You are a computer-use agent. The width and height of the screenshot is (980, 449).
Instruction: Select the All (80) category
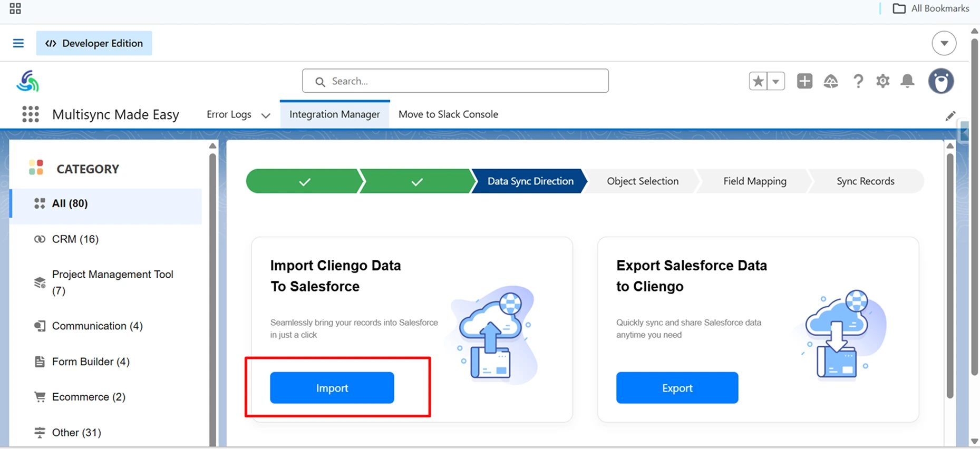(106, 203)
